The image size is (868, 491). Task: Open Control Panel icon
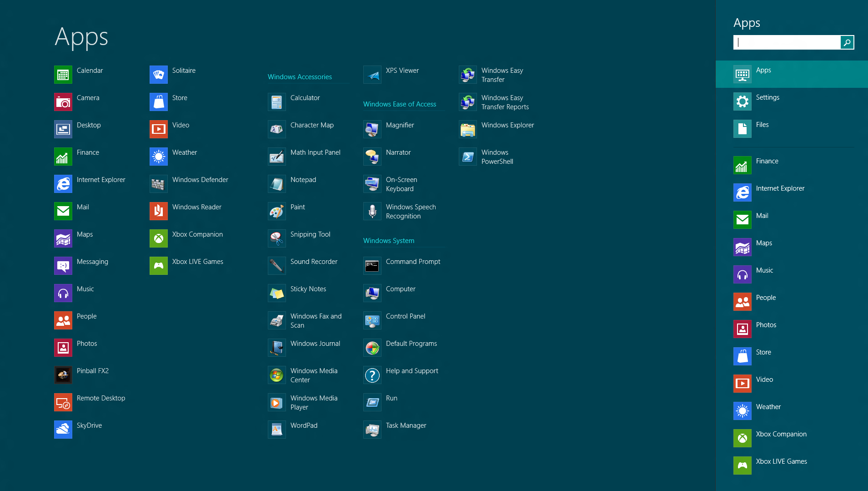tap(372, 320)
